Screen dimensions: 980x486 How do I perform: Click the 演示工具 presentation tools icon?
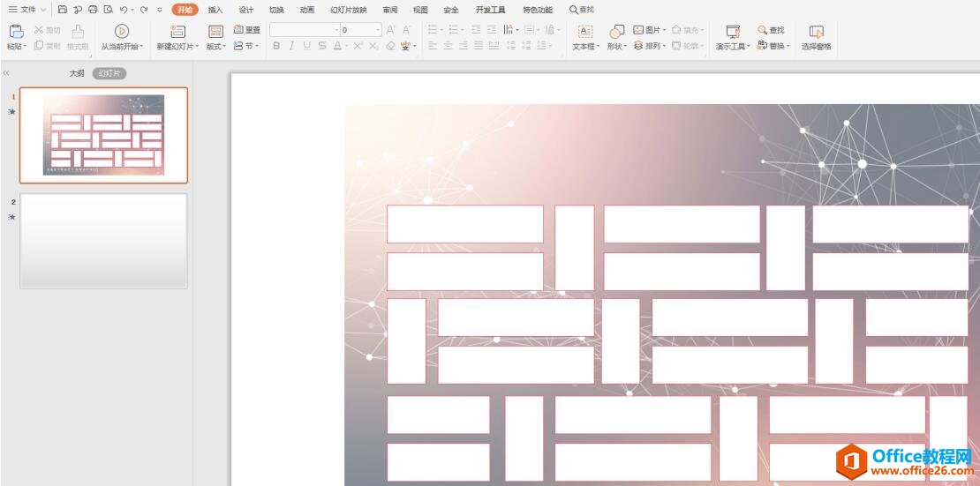pyautogui.click(x=732, y=32)
